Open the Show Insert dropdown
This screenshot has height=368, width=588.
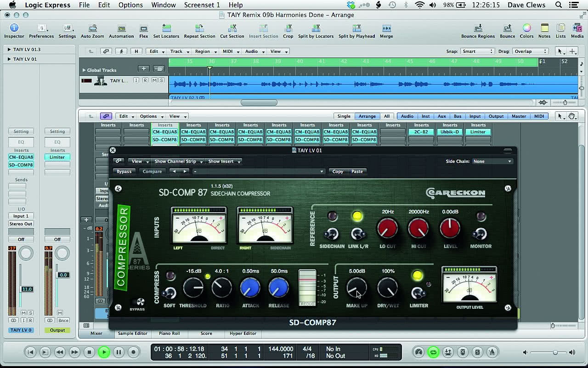[x=224, y=161]
